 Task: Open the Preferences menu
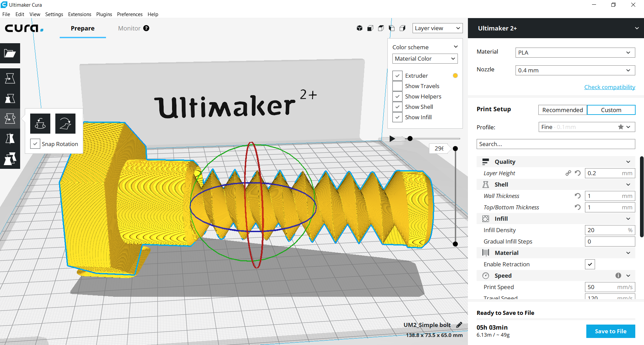tap(129, 14)
